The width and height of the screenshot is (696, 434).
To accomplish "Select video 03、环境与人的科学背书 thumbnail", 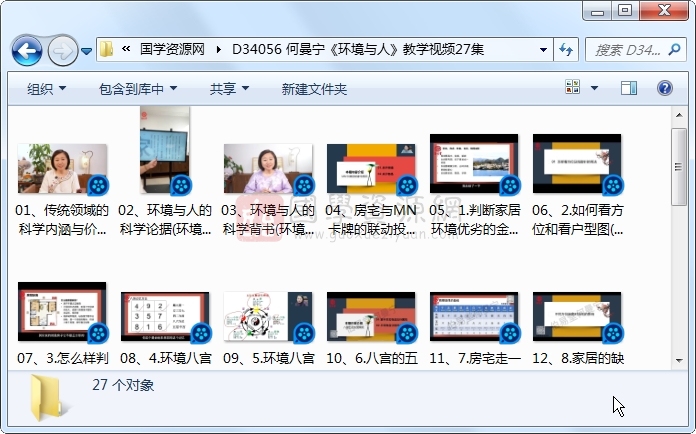I will tap(268, 169).
